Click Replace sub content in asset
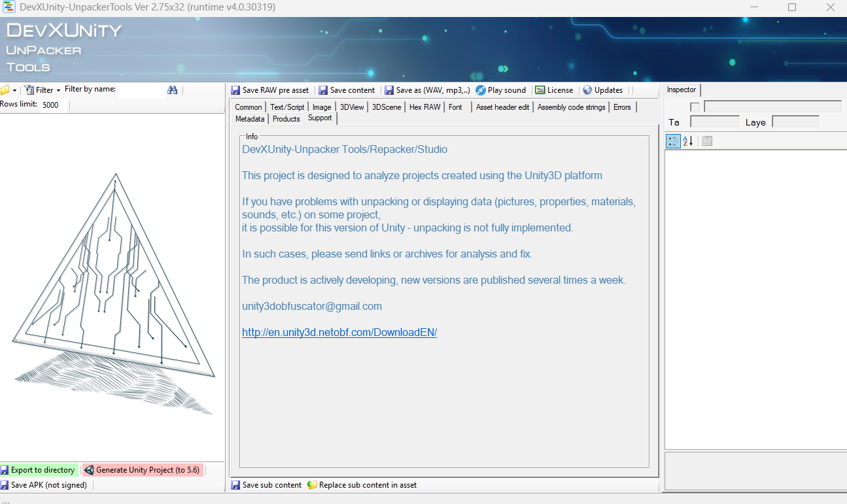The height and width of the screenshot is (504, 847). [362, 485]
